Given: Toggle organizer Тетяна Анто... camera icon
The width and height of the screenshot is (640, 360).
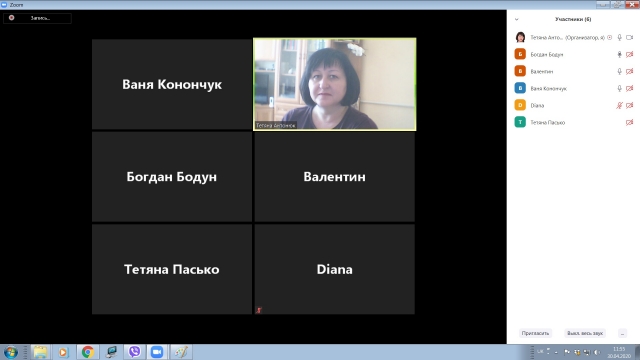Looking at the screenshot, I should [x=629, y=38].
